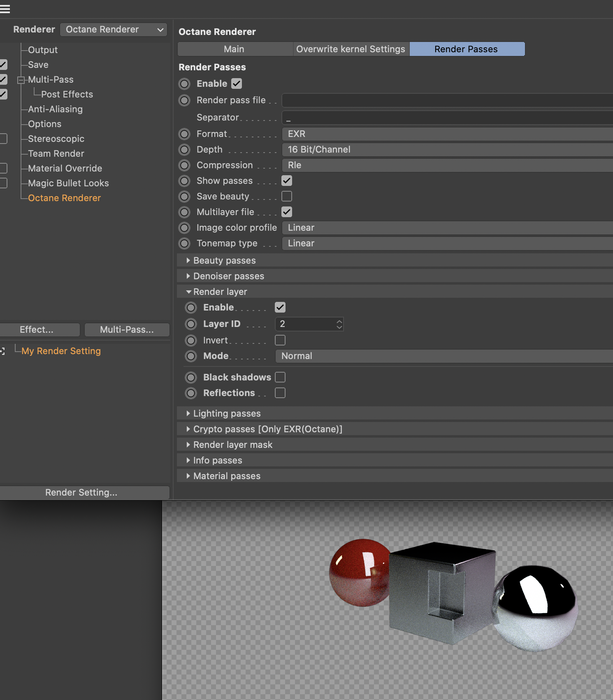
Task: Open the Renderer dropdown
Action: click(x=114, y=30)
